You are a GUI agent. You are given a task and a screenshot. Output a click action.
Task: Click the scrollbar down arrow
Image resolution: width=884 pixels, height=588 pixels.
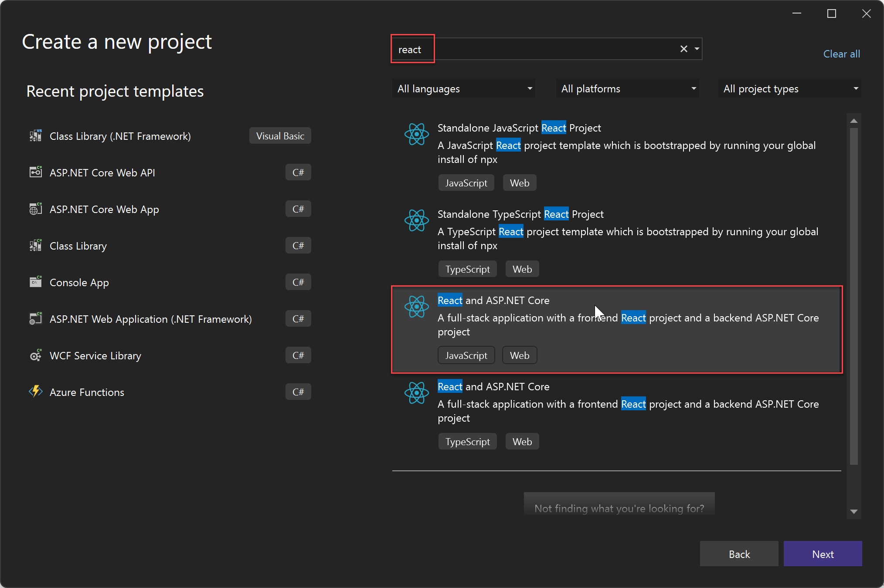tap(853, 512)
